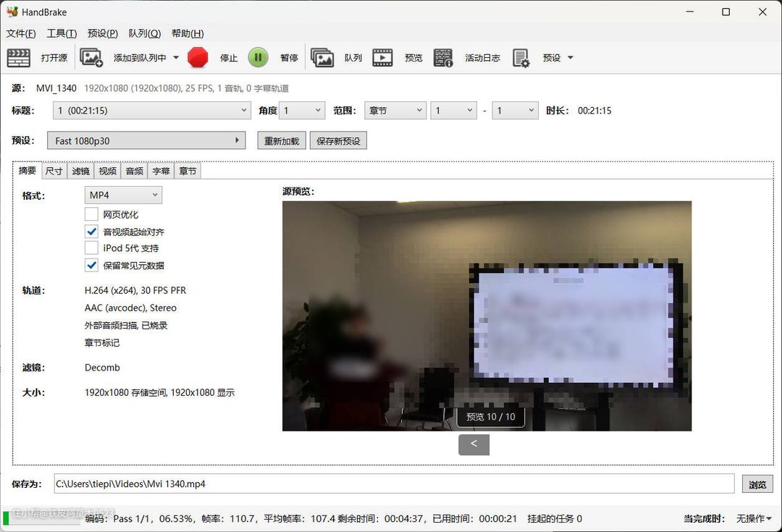Click the green encoding progress bar
Image resolution: width=782 pixels, height=532 pixels.
(x=6, y=518)
